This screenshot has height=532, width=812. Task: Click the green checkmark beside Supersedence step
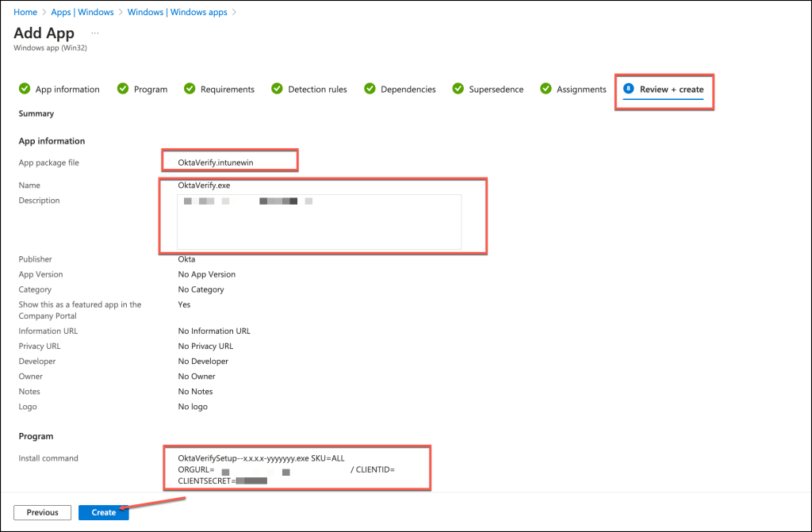458,89
